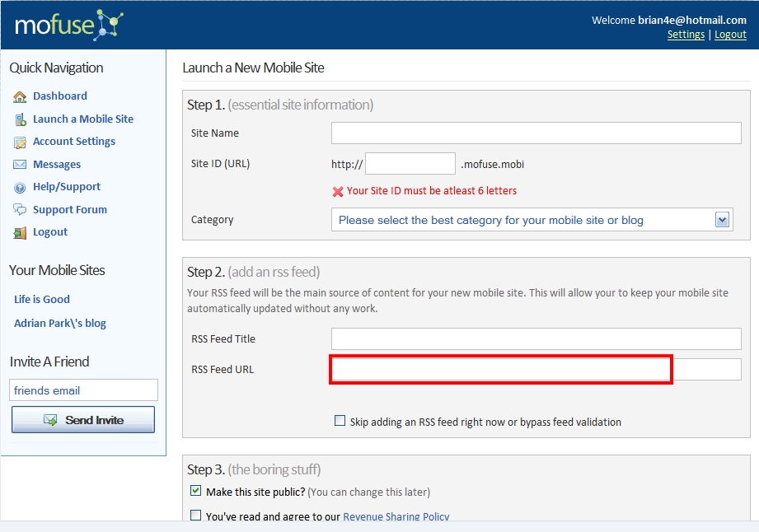Click the Site ID URL input box

(410, 163)
